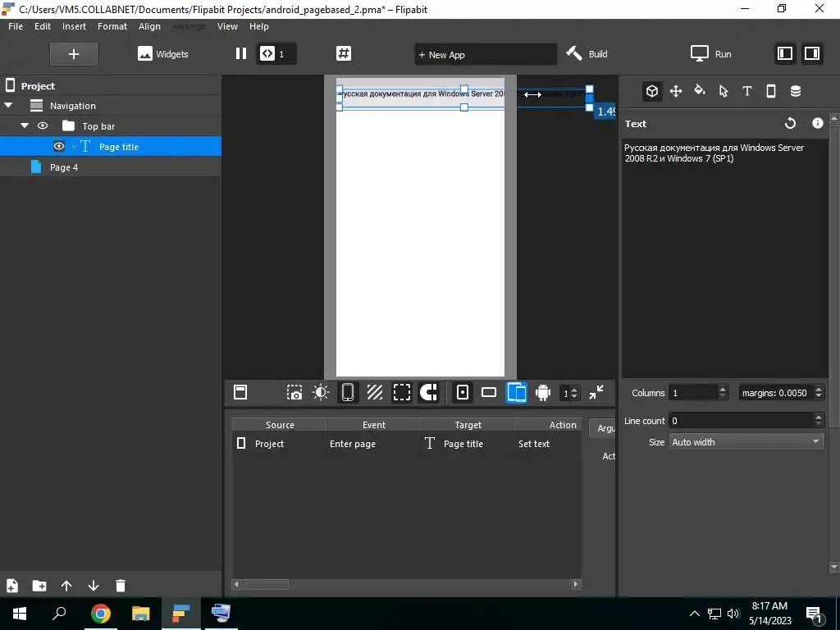Click the canvas screenshot camera icon
This screenshot has height=630, width=840.
[294, 393]
